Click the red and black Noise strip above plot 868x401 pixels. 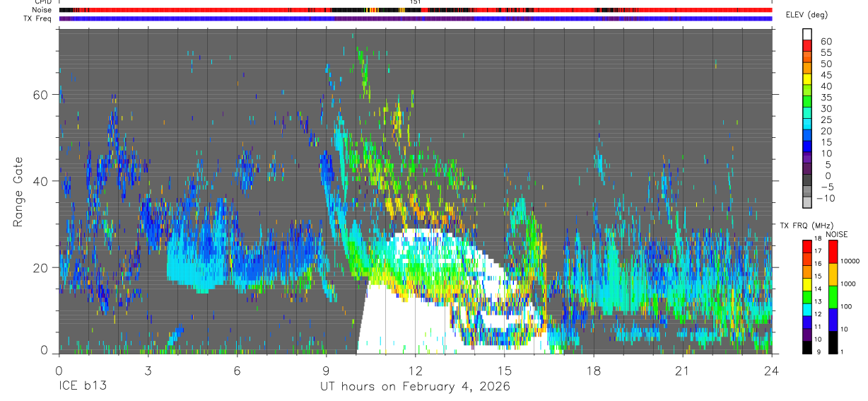(416, 10)
